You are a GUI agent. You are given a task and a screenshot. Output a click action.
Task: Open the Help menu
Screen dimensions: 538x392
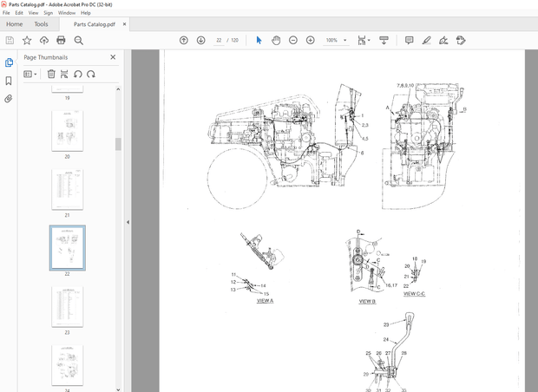(86, 13)
